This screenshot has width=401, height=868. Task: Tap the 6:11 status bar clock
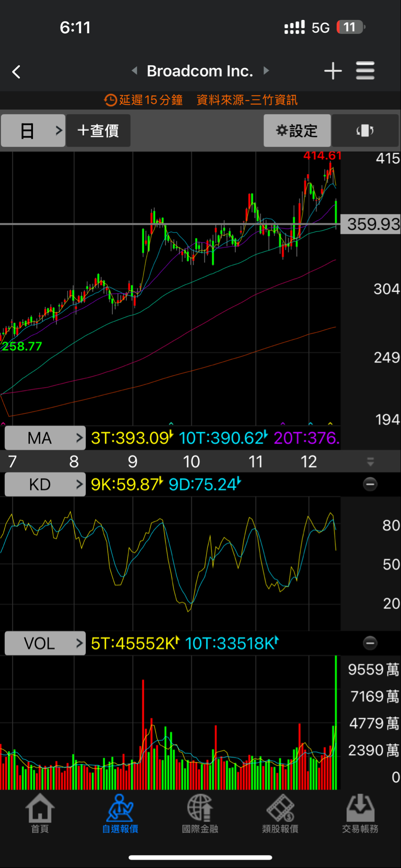pyautogui.click(x=75, y=28)
